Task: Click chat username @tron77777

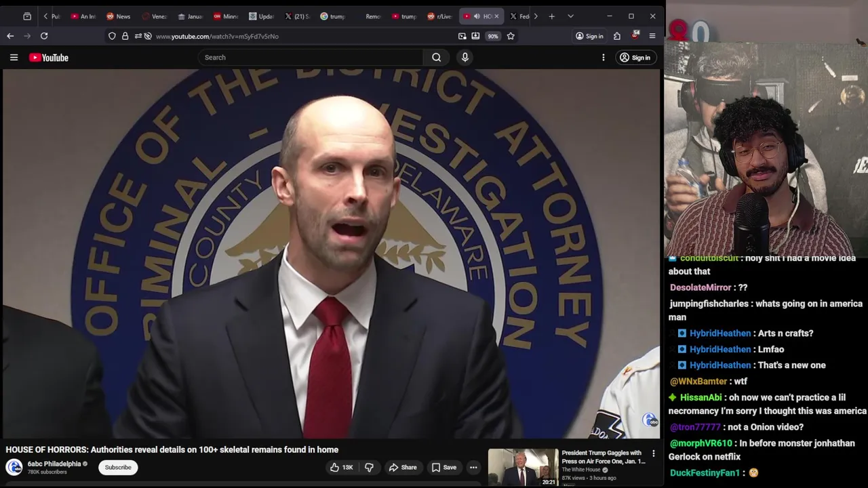Action: 695,427
